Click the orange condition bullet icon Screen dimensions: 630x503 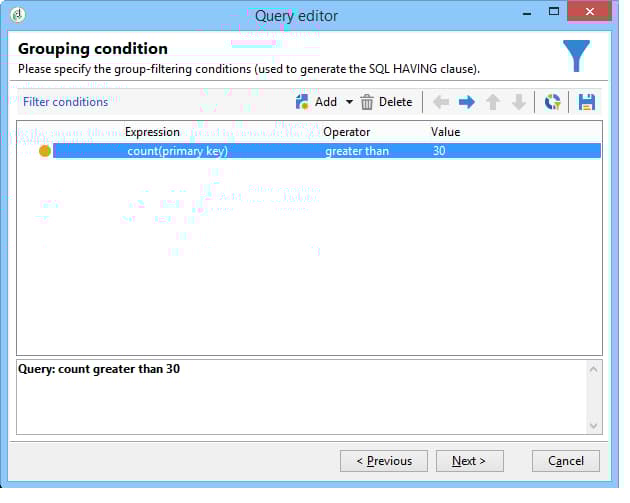coord(45,151)
